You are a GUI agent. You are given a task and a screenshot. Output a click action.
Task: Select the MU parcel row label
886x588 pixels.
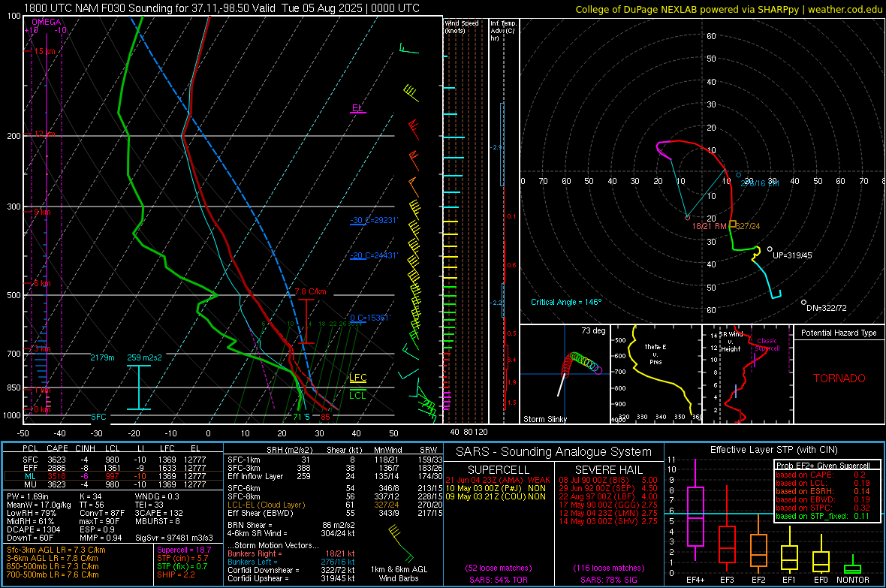(x=30, y=484)
